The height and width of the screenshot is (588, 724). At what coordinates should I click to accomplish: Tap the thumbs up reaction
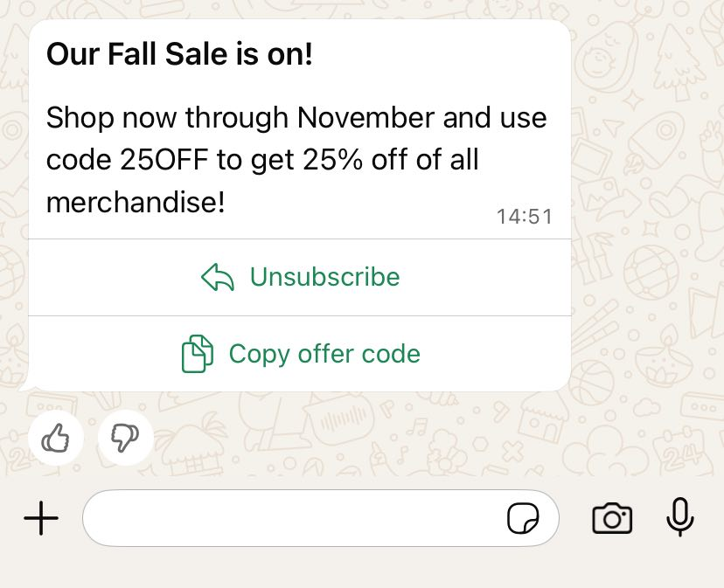[56, 436]
